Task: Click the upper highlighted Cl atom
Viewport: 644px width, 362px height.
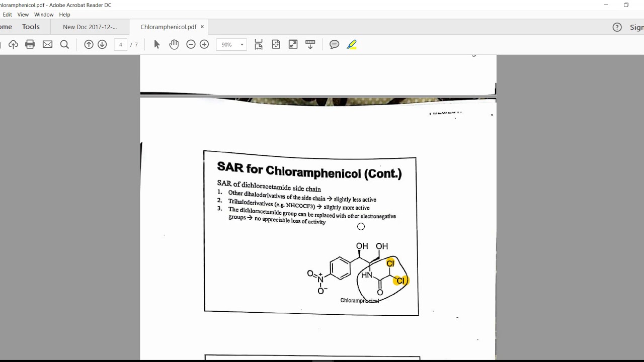Action: pyautogui.click(x=390, y=263)
